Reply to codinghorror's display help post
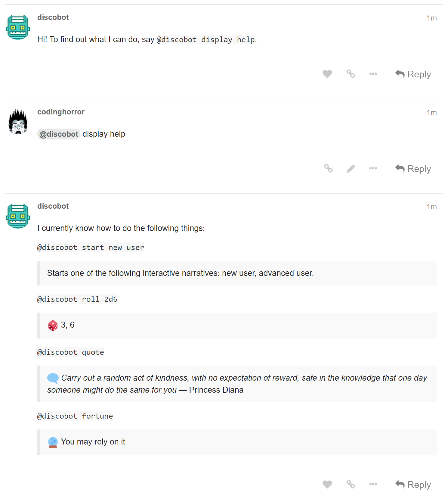The height and width of the screenshot is (502, 448). point(413,168)
